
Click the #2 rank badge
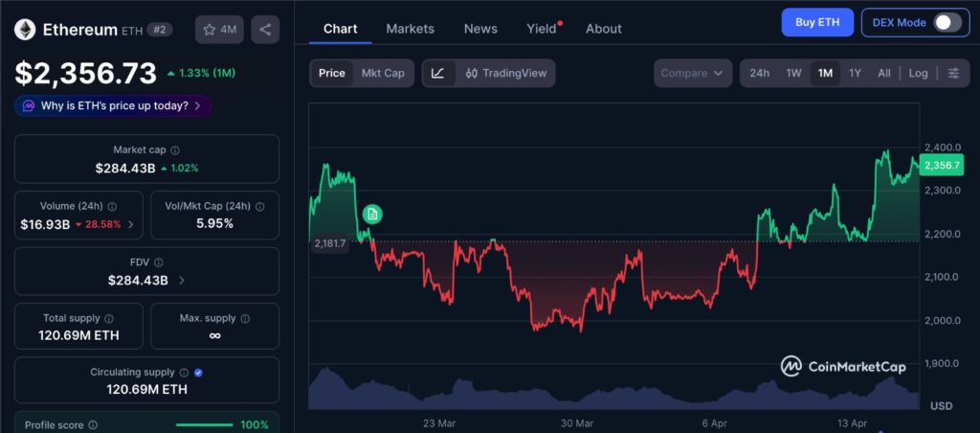tap(160, 30)
